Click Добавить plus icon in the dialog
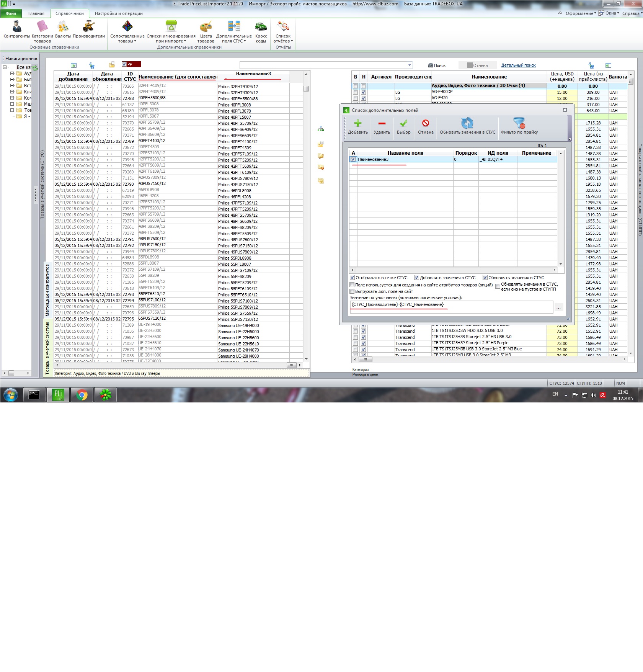Image resolution: width=643 pixels, height=672 pixels. coord(358,127)
